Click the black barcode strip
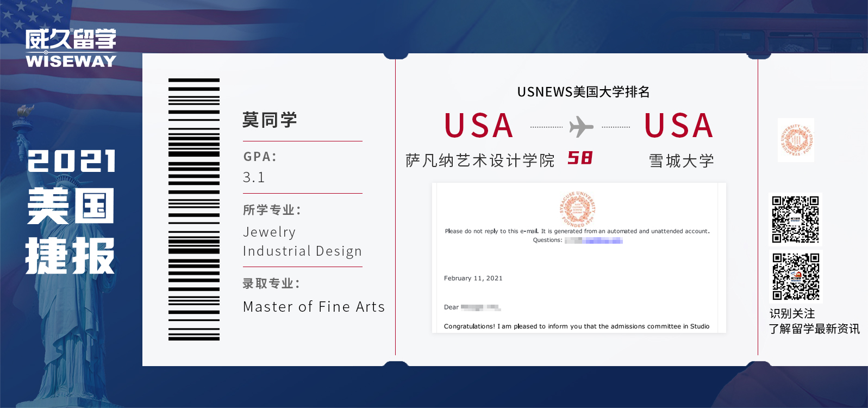868x408 pixels. (194, 209)
